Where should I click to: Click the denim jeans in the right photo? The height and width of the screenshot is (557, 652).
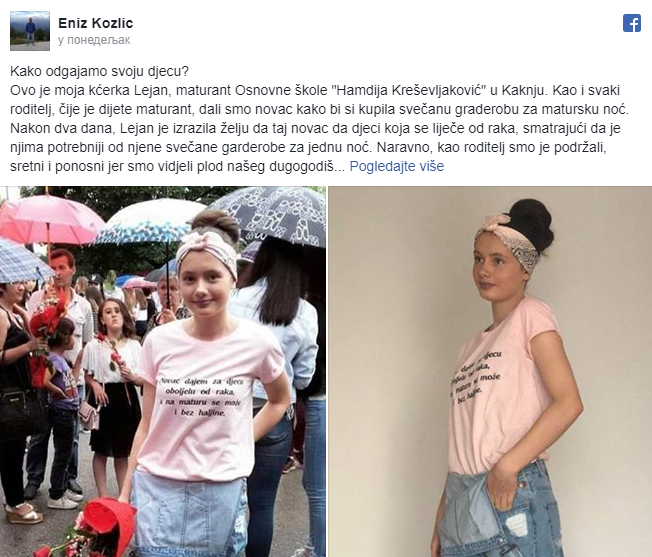[499, 513]
